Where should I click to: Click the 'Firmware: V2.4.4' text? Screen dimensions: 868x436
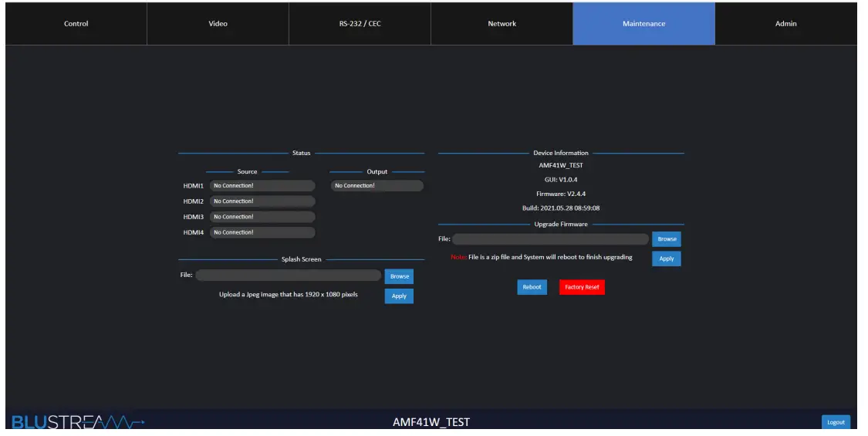561,194
